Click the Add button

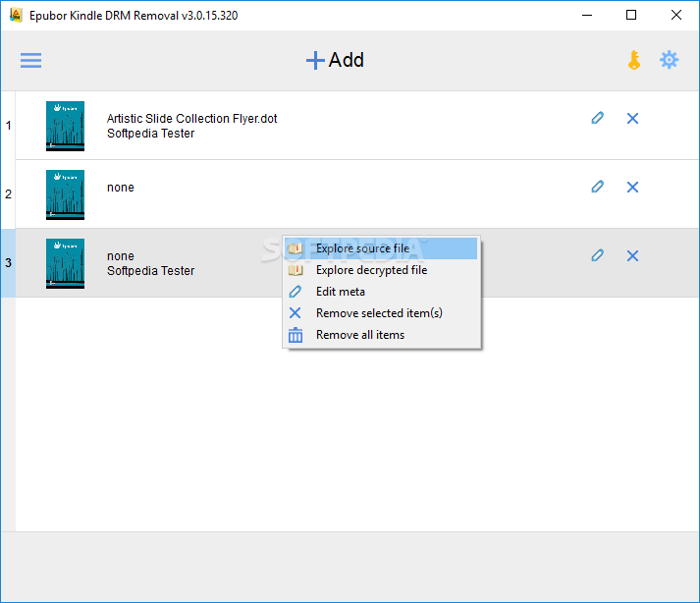[335, 60]
